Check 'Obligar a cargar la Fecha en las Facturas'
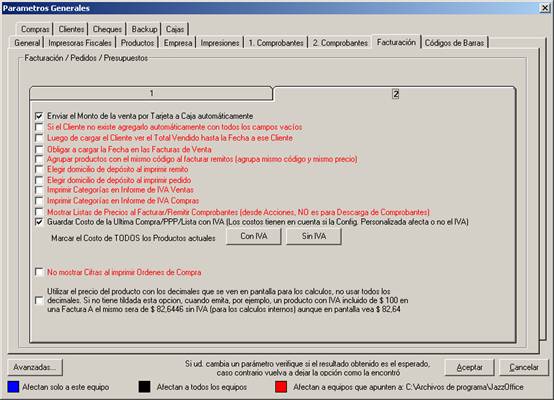 pos(39,149)
